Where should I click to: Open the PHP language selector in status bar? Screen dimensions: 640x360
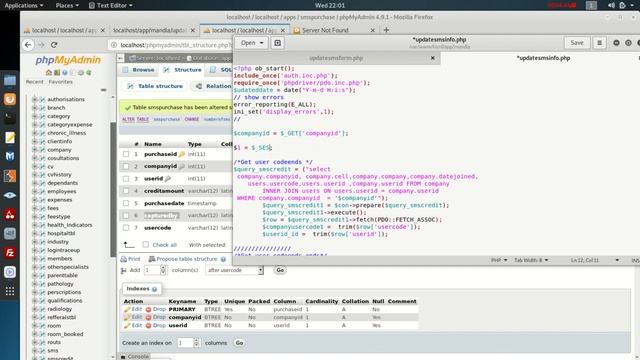(x=498, y=260)
